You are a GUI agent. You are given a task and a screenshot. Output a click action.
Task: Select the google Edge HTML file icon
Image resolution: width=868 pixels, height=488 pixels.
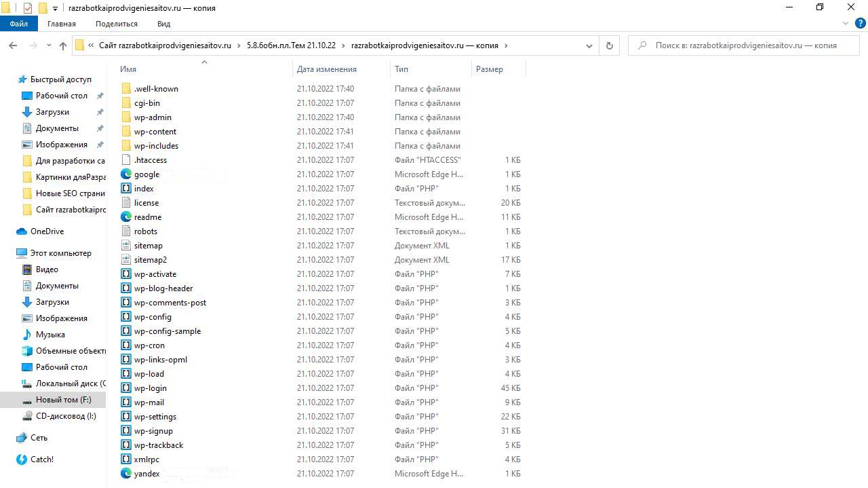126,174
